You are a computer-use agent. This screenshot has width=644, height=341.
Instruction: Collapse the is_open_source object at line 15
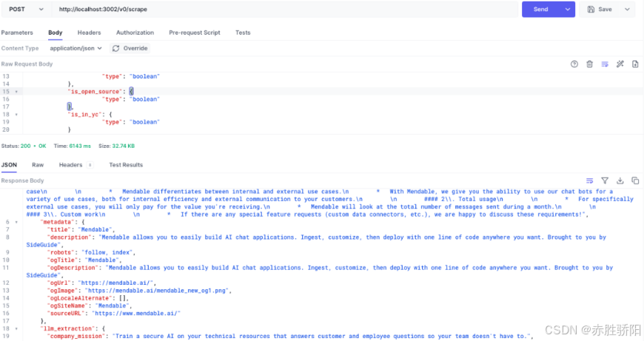pyautogui.click(x=16, y=92)
